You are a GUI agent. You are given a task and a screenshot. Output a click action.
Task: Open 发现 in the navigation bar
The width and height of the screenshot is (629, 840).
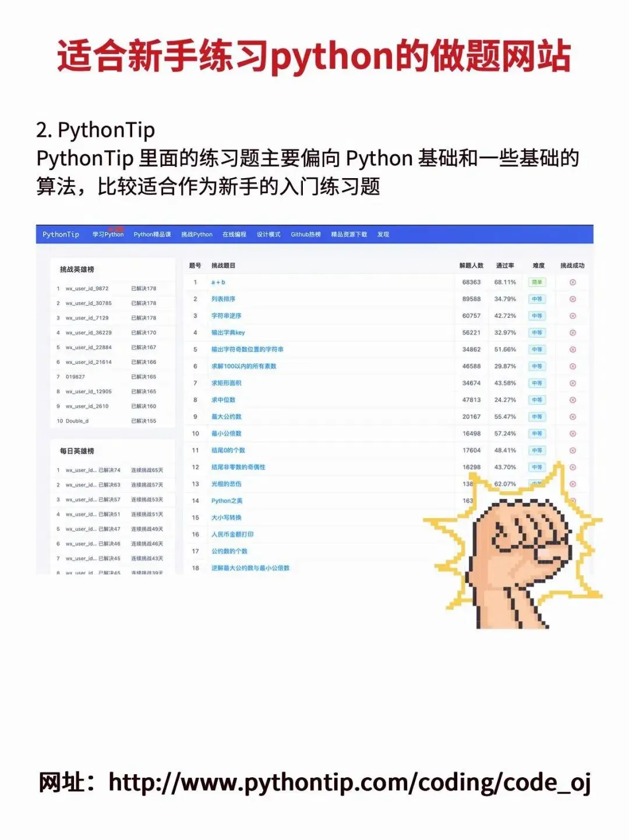(x=383, y=235)
